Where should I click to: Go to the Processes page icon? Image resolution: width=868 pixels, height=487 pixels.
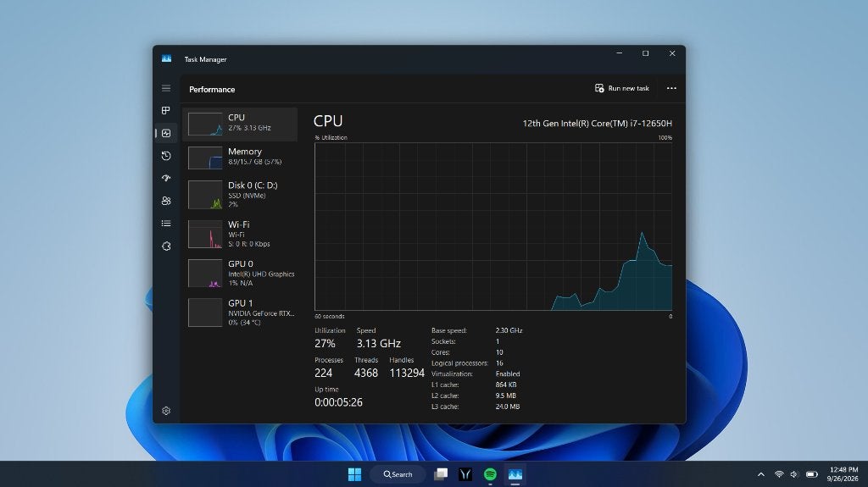(166, 111)
